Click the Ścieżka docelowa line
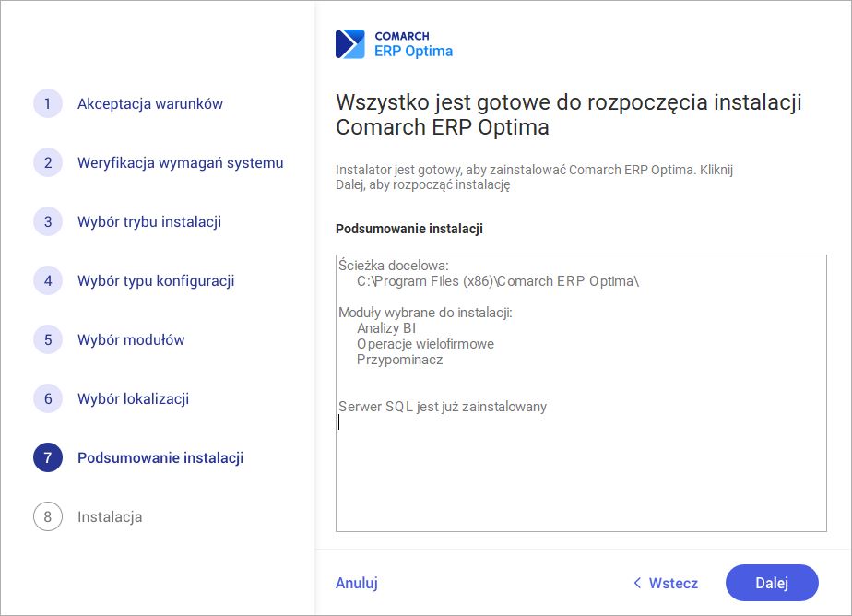Viewport: 852px width, 616px height. click(x=394, y=266)
